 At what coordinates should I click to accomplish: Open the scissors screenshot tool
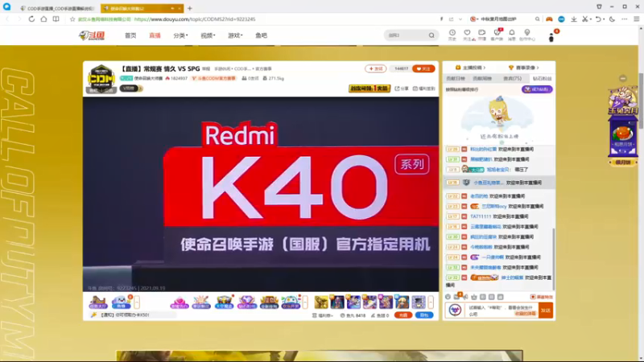(585, 19)
